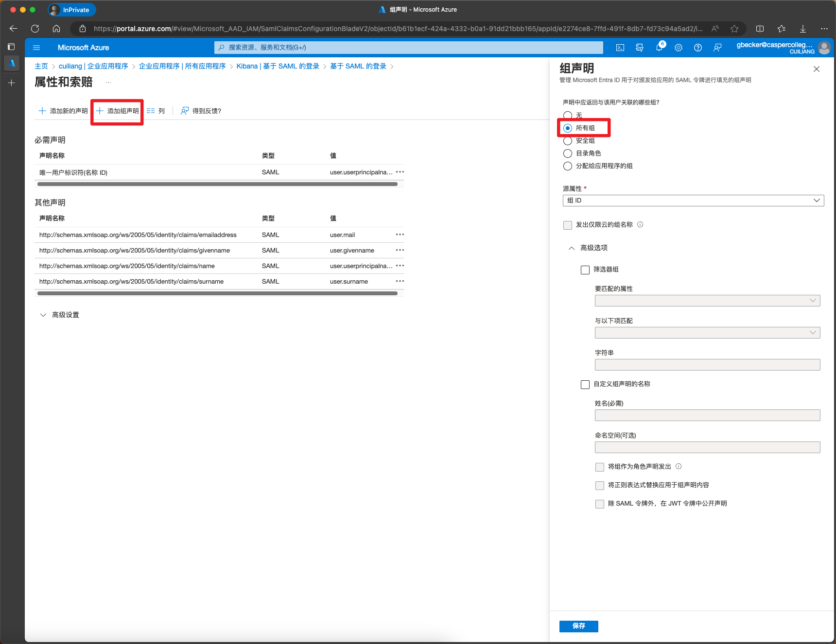
Task: Click the InPrivate profile button
Action: point(72,10)
